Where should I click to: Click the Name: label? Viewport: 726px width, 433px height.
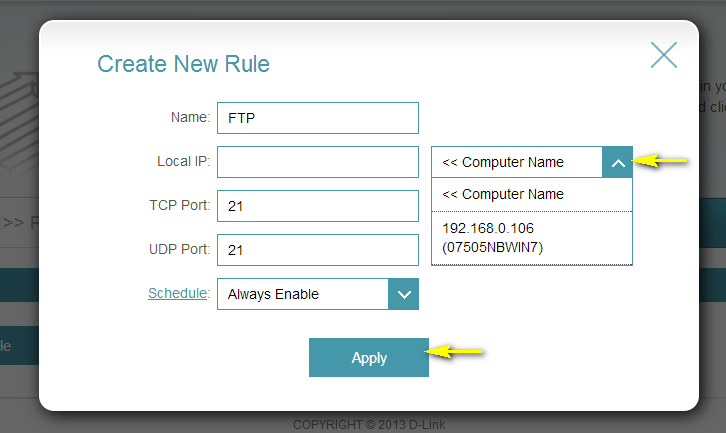(x=190, y=117)
